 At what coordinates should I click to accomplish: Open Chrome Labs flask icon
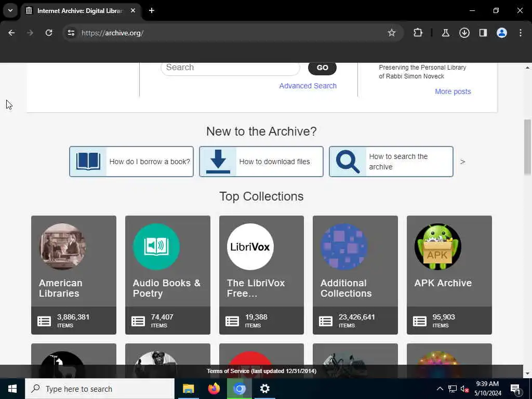445,33
